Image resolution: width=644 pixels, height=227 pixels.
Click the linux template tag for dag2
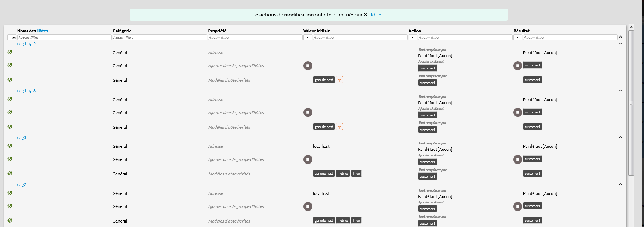(x=356, y=221)
